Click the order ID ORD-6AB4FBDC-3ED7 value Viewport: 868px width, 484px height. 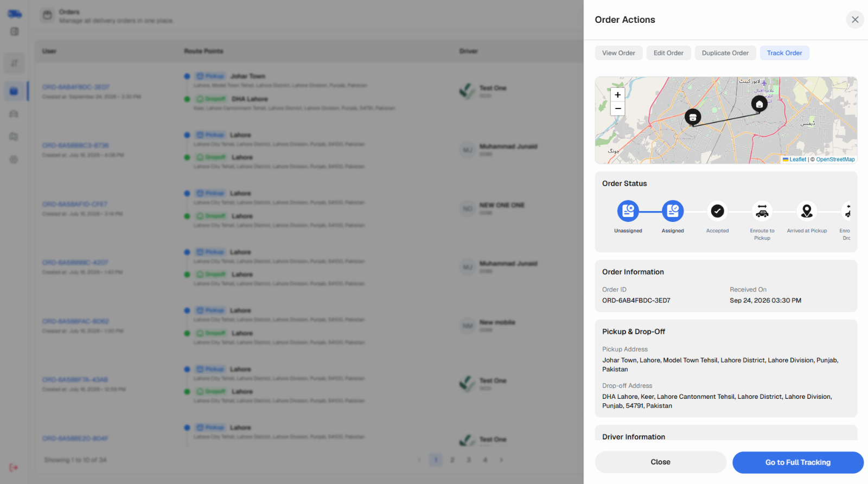636,301
